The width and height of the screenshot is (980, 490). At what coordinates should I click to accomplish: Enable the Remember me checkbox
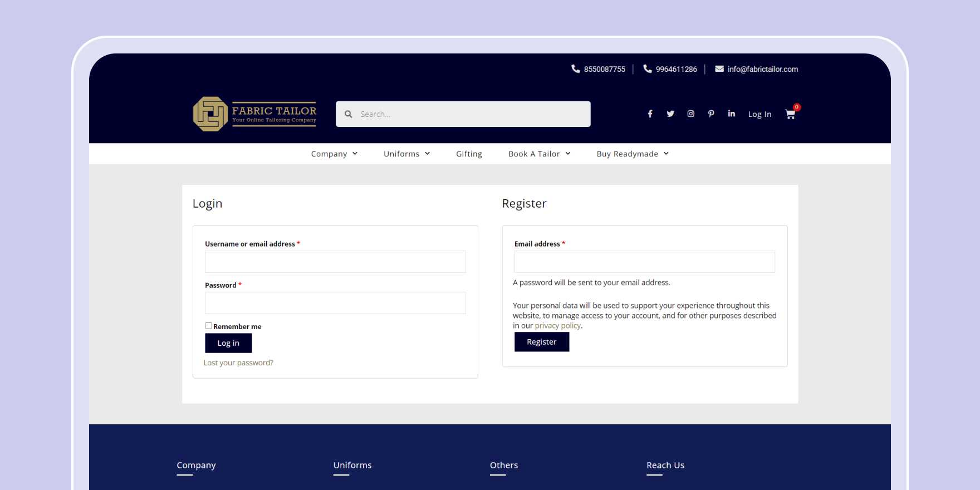pos(208,326)
